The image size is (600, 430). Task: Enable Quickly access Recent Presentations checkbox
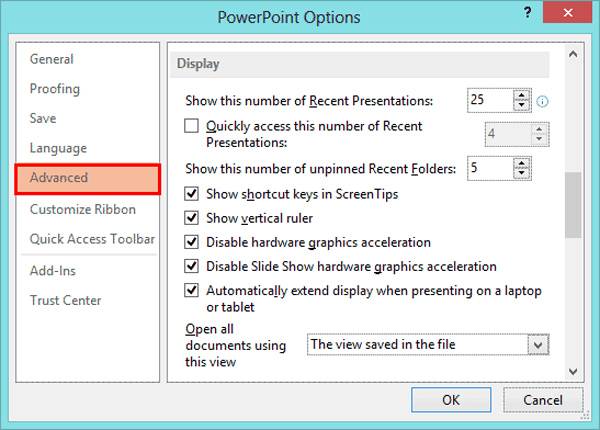click(x=193, y=127)
